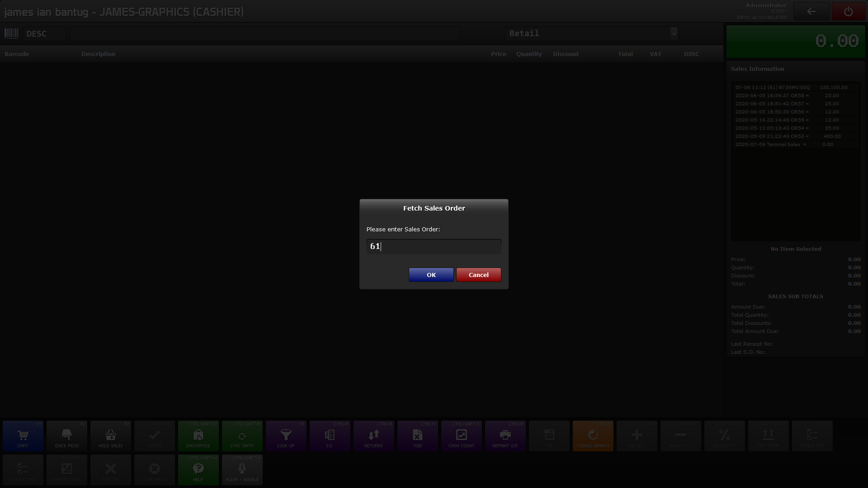The width and height of the screenshot is (868, 488).
Task: Click the Void document icon
Action: (418, 436)
